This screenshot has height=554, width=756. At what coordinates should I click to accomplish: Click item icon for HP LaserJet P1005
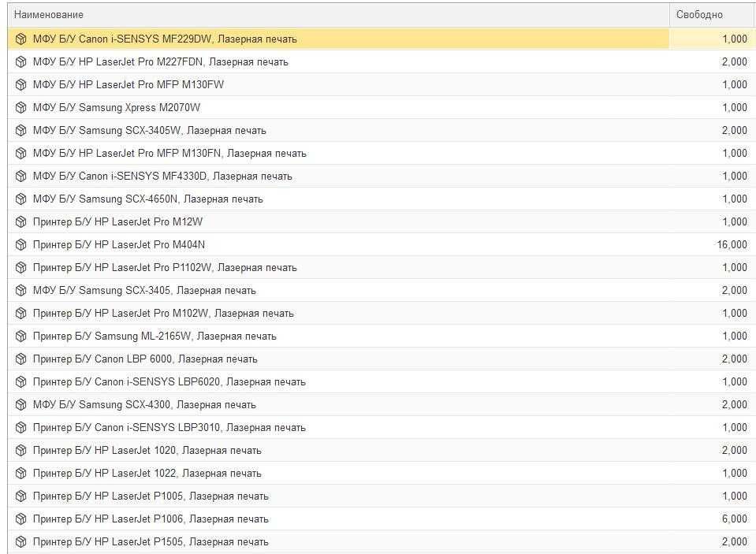pos(20,496)
